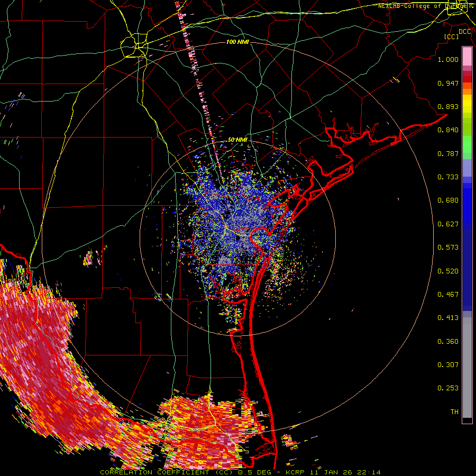
Task: Select the 0.733 legend value
Action: click(448, 177)
